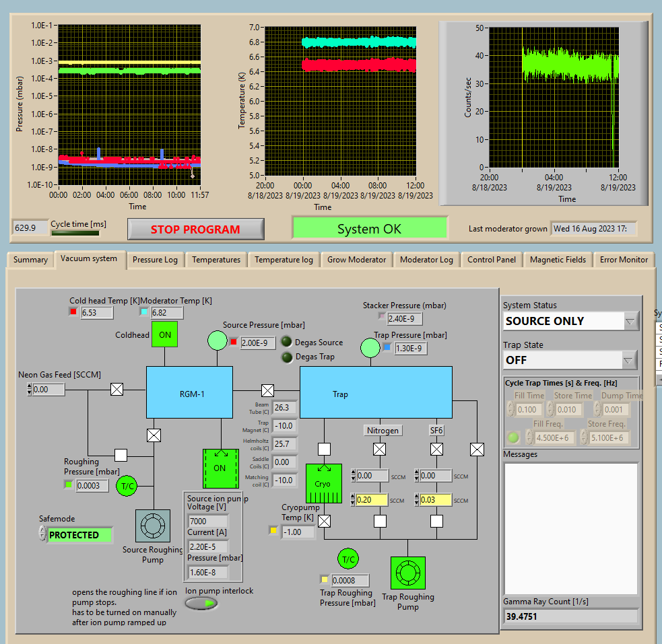
Task: Toggle the Ion pump interlock switch
Action: [x=202, y=604]
